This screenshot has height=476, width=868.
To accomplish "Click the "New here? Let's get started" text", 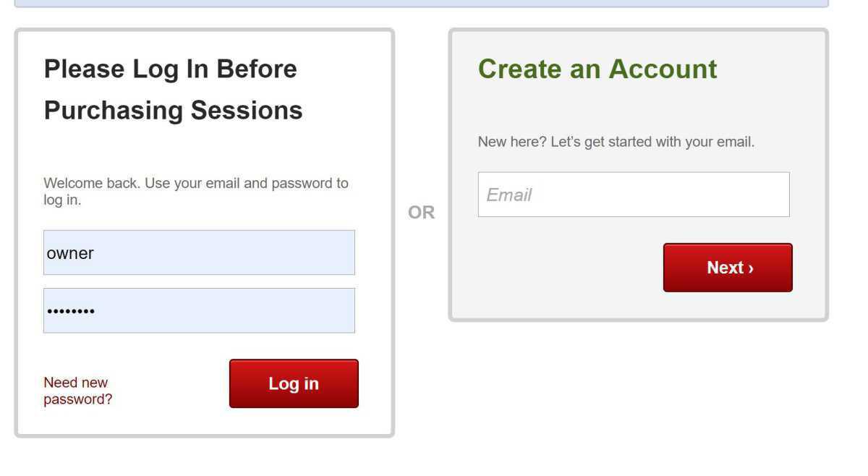I will (616, 142).
